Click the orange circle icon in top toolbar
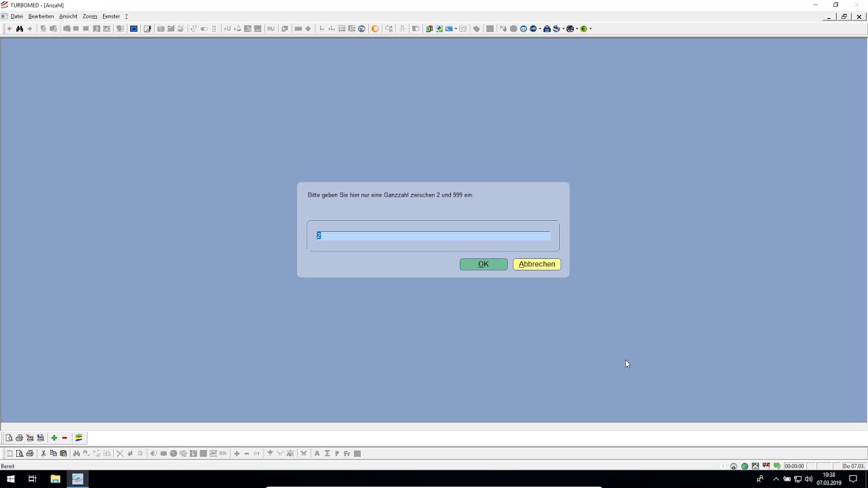 [x=375, y=28]
